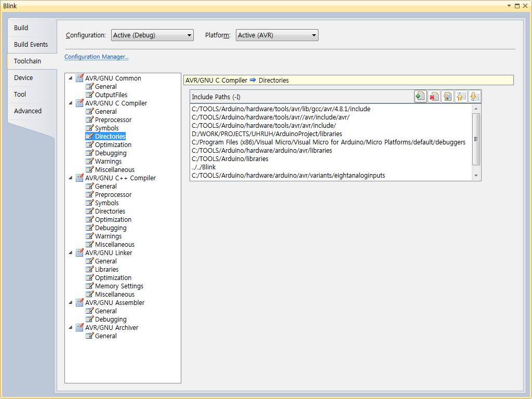This screenshot has width=532, height=399.
Task: Open the window position menu arrow in title bar
Action: click(509, 6)
